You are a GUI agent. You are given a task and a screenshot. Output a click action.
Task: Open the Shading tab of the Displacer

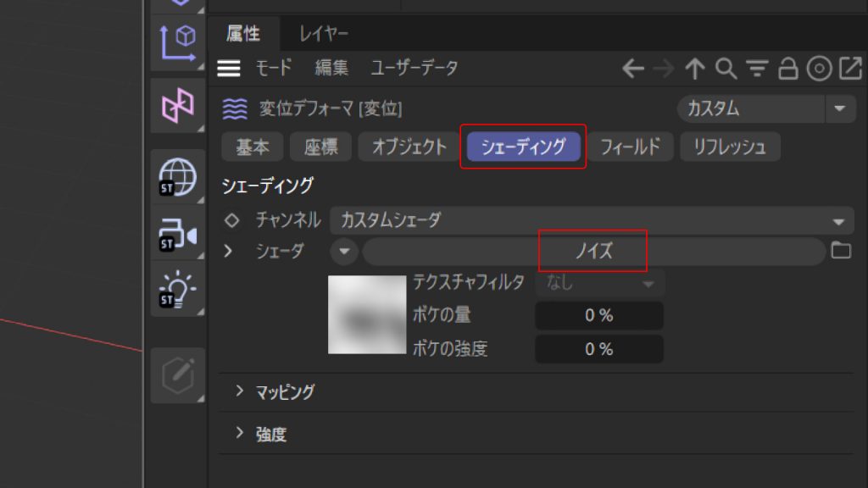click(523, 146)
